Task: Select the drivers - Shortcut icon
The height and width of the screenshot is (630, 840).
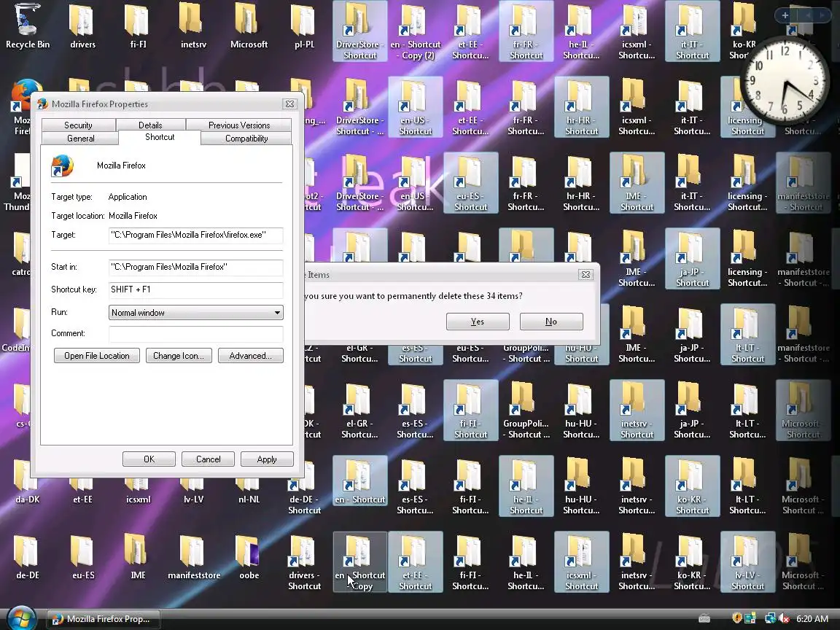Action: click(304, 562)
